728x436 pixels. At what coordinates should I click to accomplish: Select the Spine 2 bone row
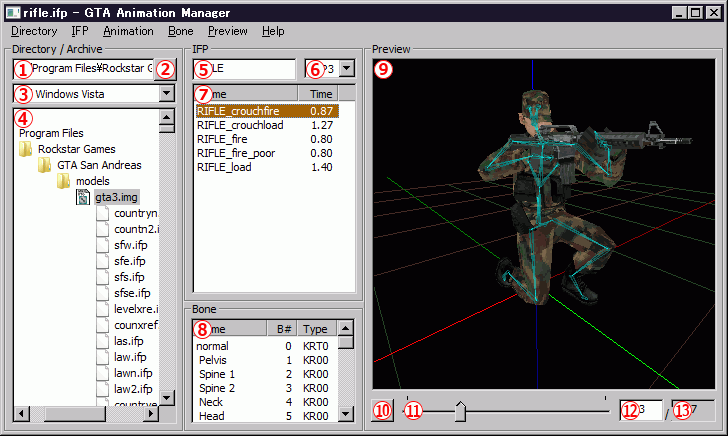coord(264,388)
